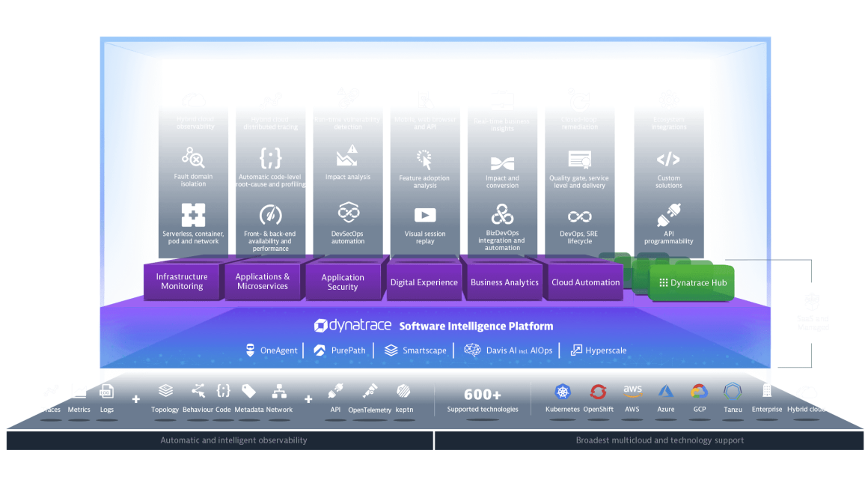The image size is (868, 489).
Task: Click the Logs icon
Action: click(x=106, y=390)
